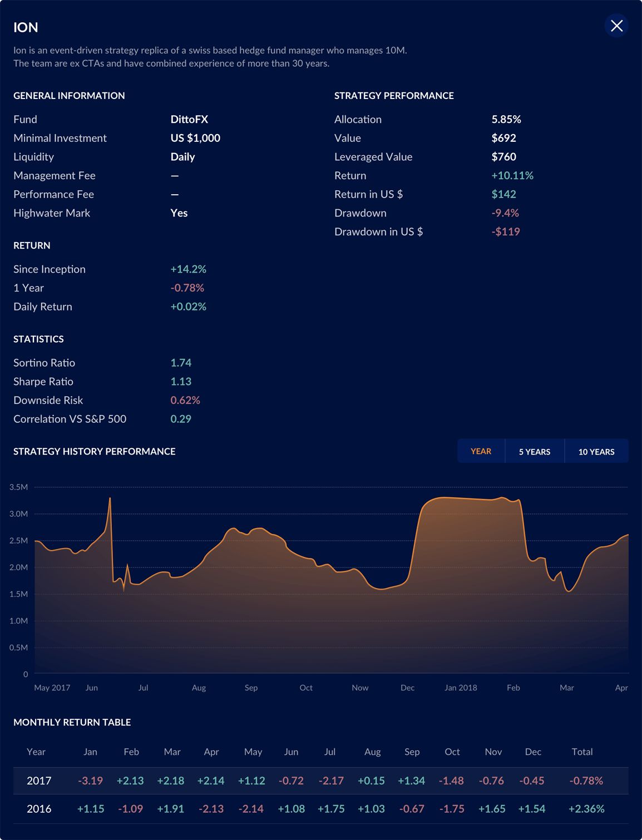This screenshot has height=840, width=642.
Task: Select the 2016 row in monthly return table
Action: coord(39,808)
